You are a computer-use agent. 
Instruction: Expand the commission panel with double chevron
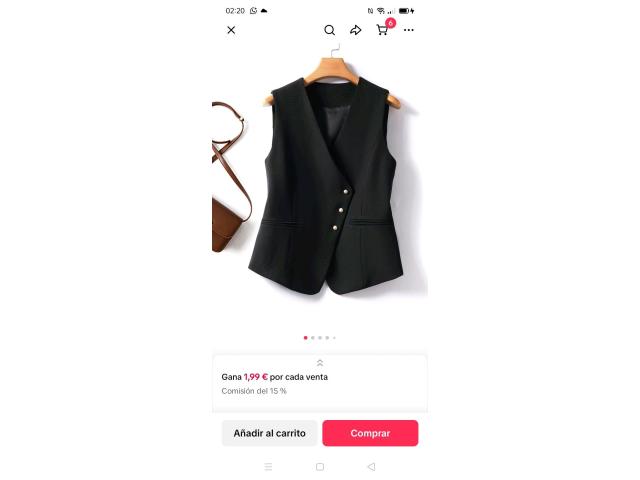320,363
